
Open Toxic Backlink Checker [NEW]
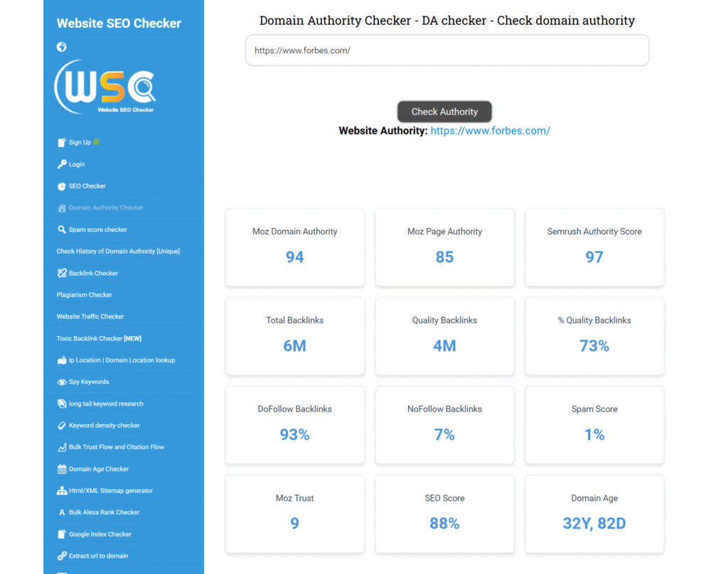[x=124, y=338]
